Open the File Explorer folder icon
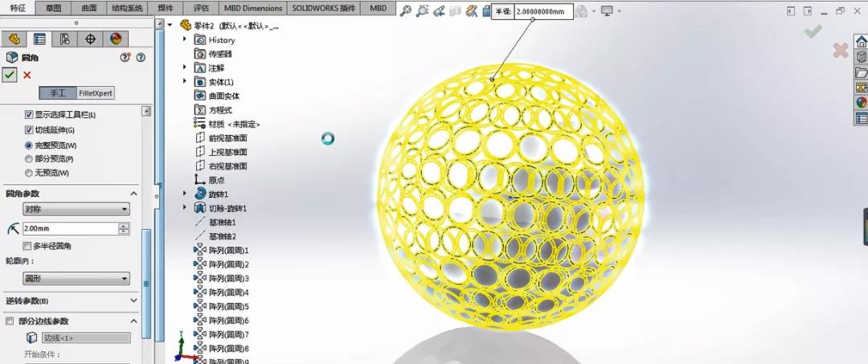The image size is (868, 364). [861, 72]
